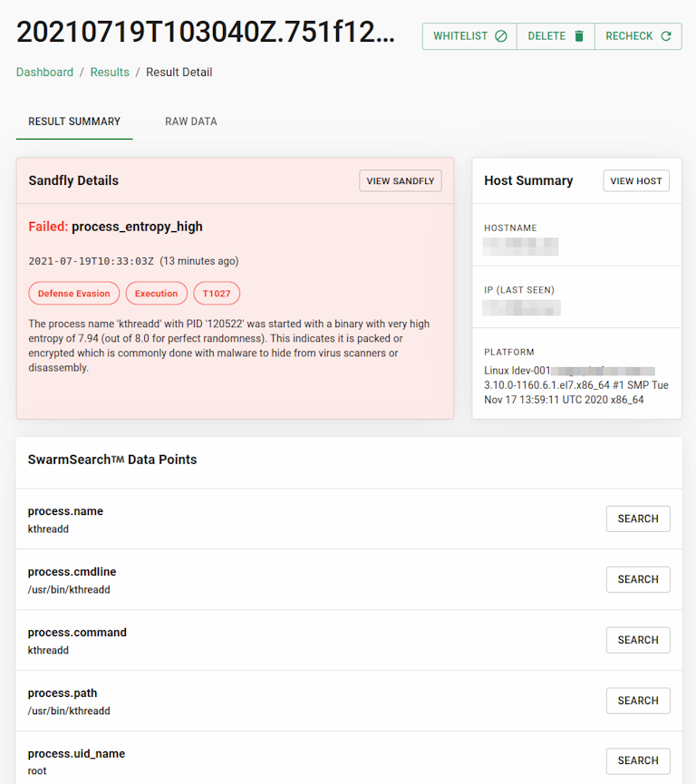
Task: Search the process.path /usr/bin/kthreadd
Action: [x=637, y=700]
